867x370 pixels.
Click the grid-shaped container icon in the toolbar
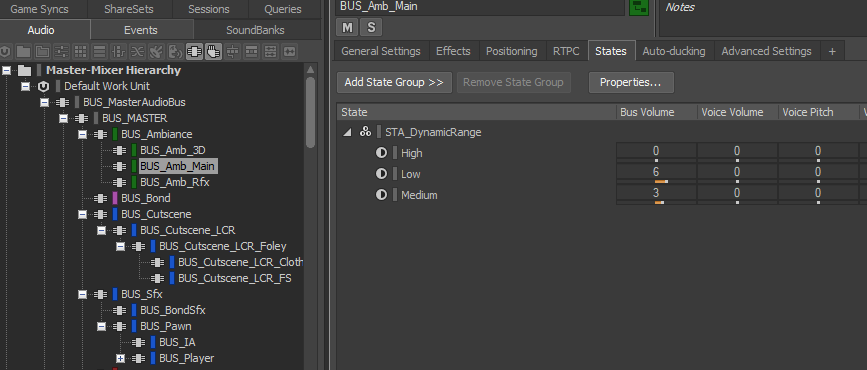(80, 51)
